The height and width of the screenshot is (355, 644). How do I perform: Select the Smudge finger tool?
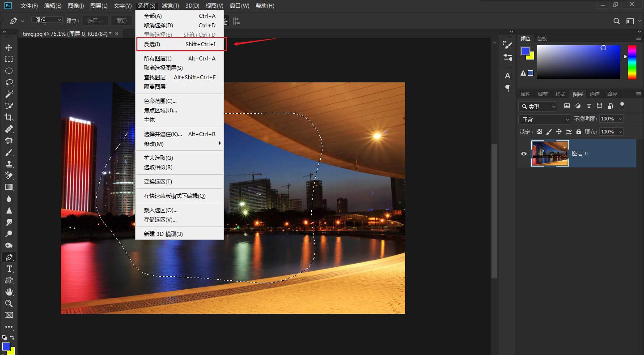coord(8,222)
